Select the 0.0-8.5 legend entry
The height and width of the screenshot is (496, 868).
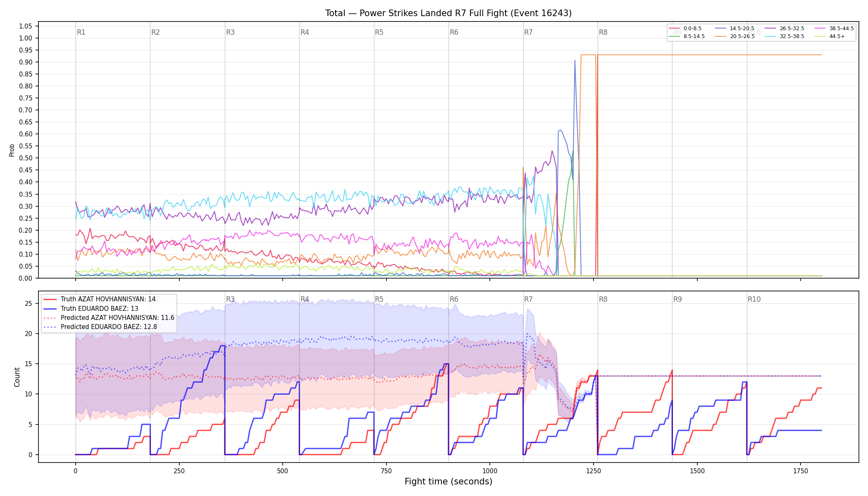(685, 29)
